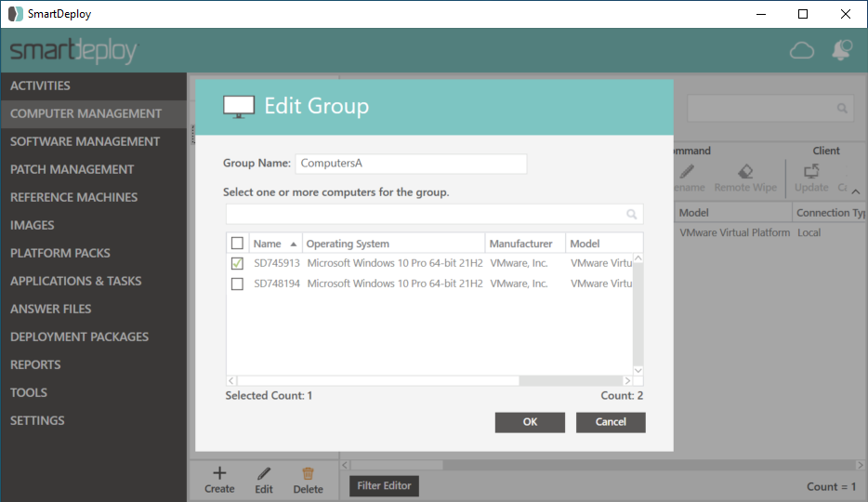Click Connection Type column header in background
The width and height of the screenshot is (868, 502).
point(829,213)
